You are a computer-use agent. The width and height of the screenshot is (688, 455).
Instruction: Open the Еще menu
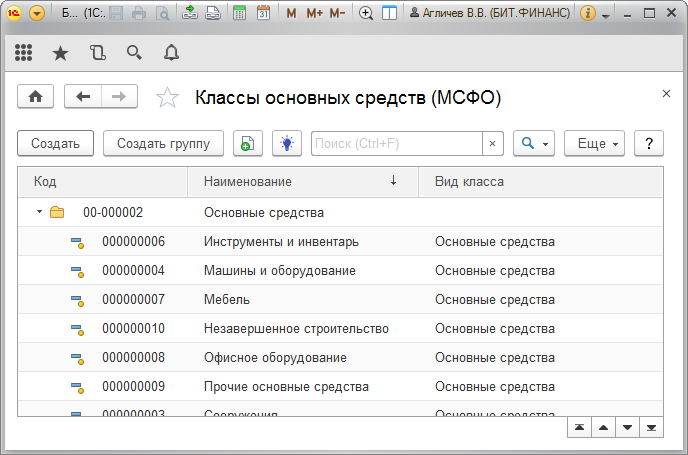click(594, 143)
